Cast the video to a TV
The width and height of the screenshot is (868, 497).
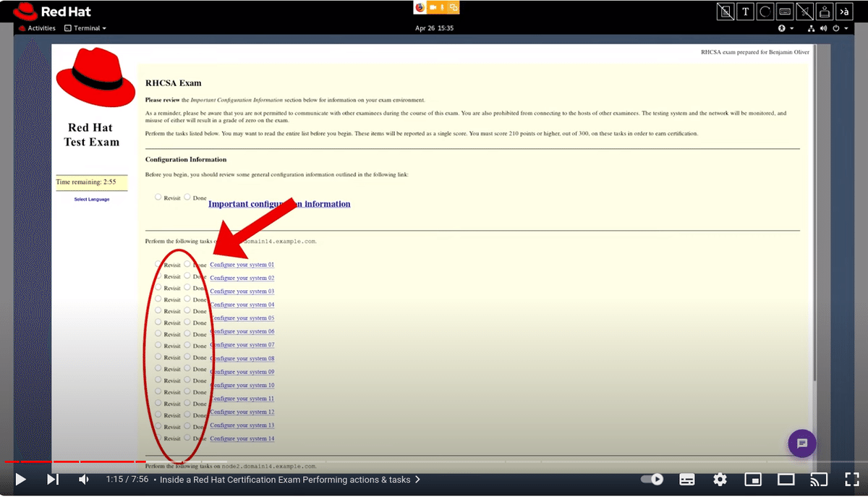[819, 480]
